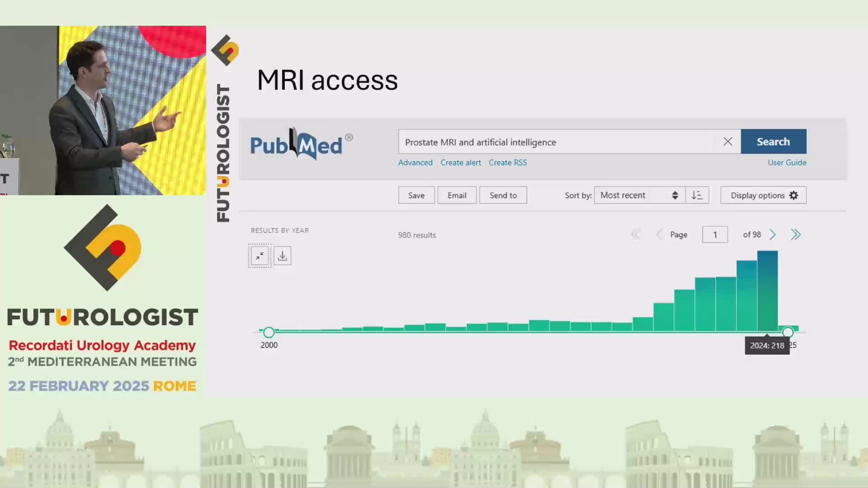Open the User Guide link

click(787, 163)
